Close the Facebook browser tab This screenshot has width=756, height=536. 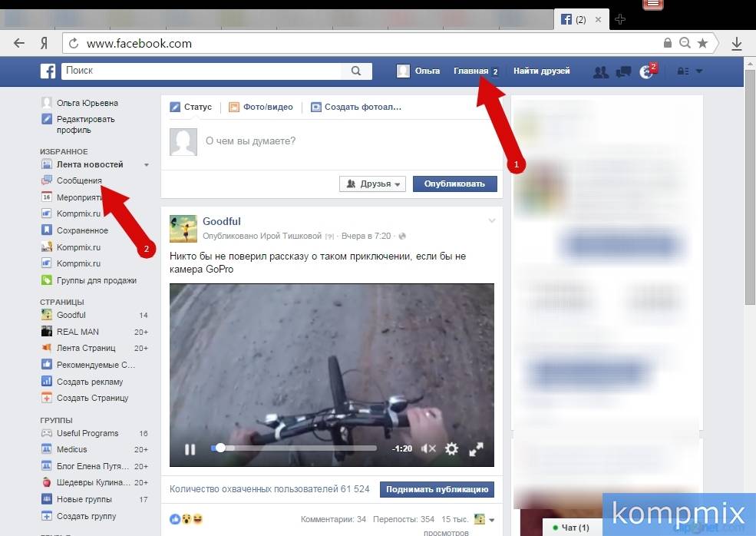[598, 19]
